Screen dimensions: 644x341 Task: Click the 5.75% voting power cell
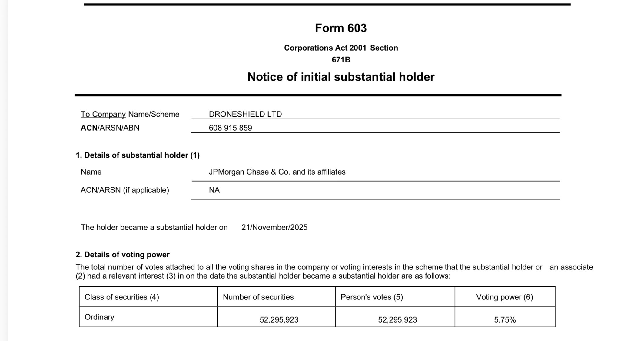(505, 320)
